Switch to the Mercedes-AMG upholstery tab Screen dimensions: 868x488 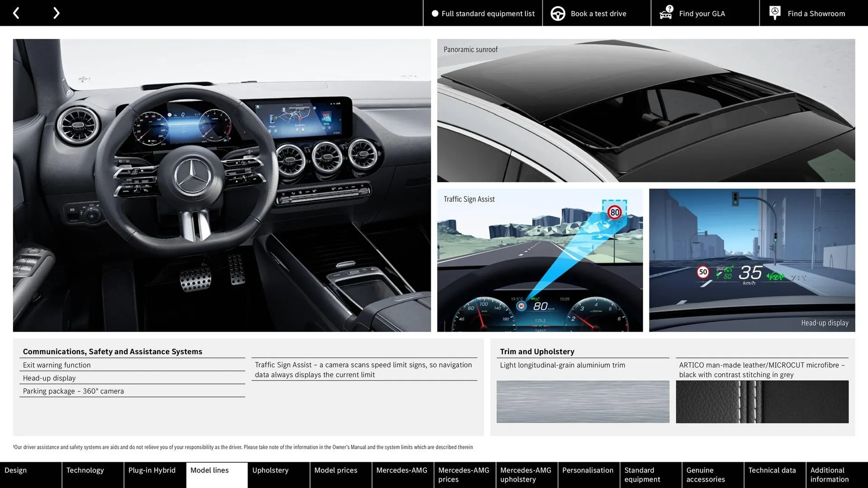(x=526, y=474)
